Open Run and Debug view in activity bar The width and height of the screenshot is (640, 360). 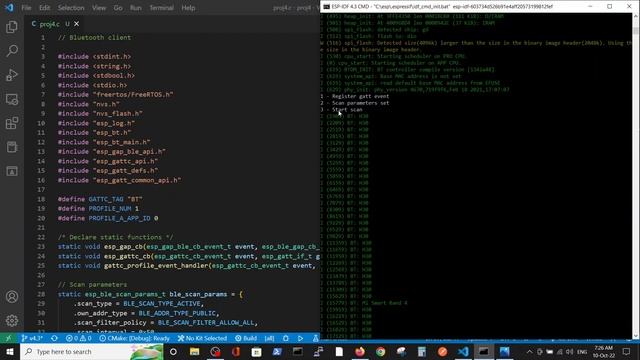coord(12,75)
